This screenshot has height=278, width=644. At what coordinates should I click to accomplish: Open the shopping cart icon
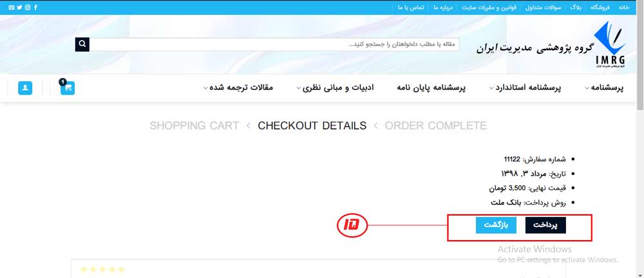[68, 88]
